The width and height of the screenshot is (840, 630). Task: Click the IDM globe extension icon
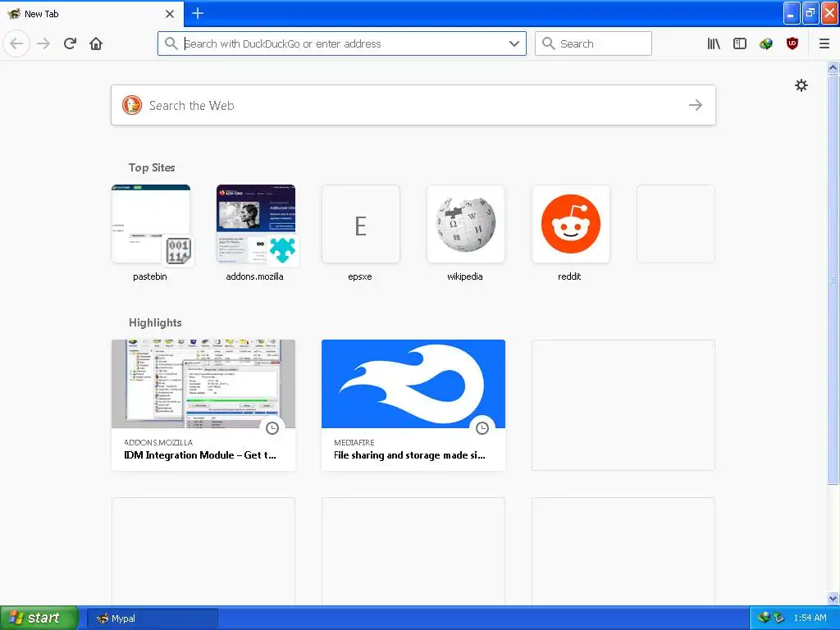766,43
